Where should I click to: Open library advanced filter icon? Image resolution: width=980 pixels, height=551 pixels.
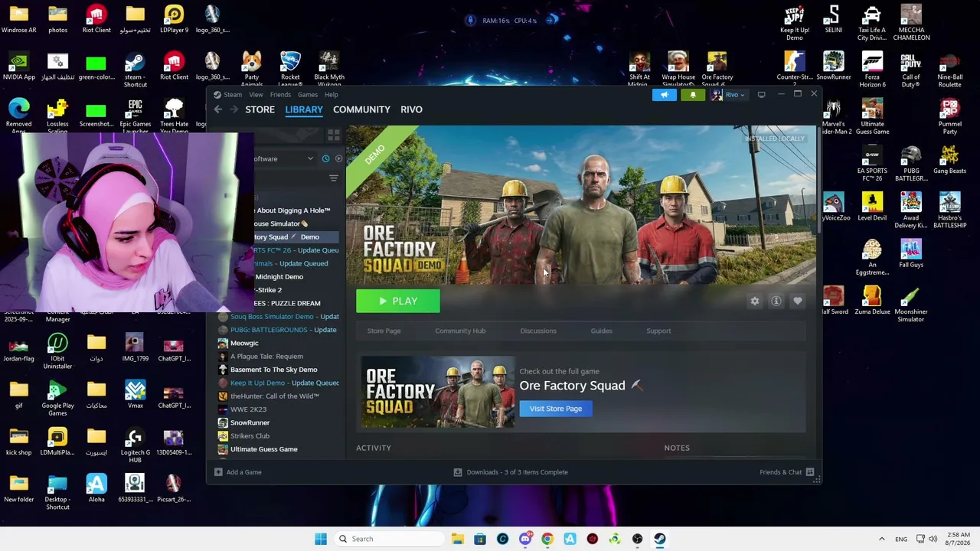333,178
